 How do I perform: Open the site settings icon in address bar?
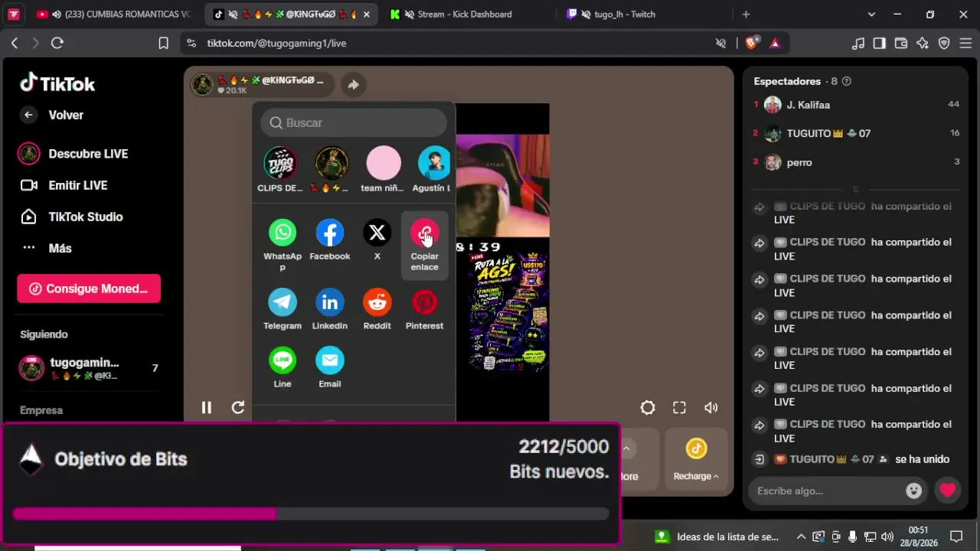(191, 44)
